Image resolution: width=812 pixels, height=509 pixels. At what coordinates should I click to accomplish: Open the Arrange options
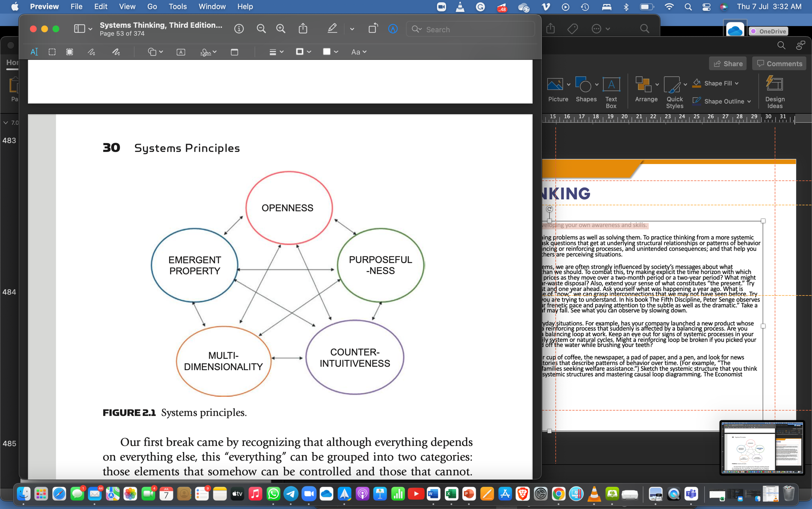click(646, 89)
